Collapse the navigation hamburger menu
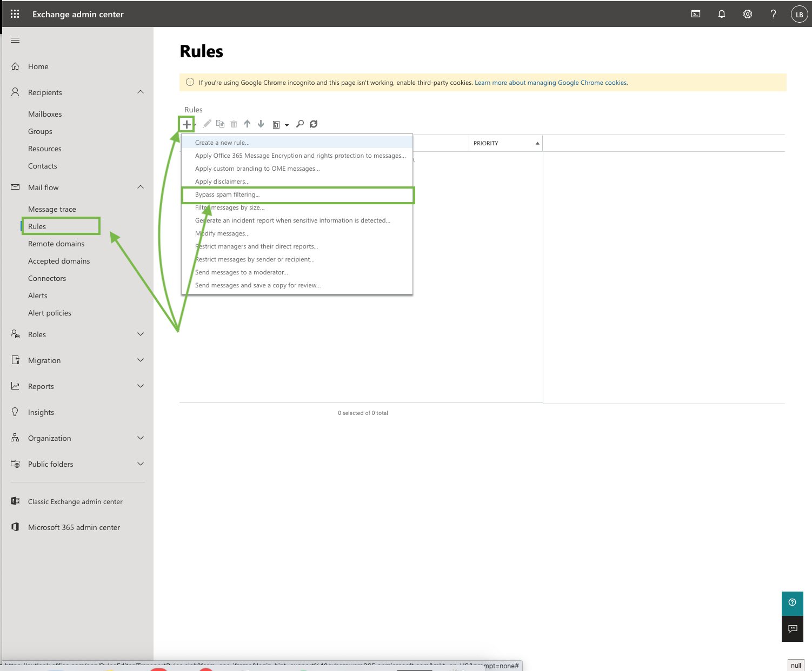Screen dimensions: 812x671 [x=15, y=41]
